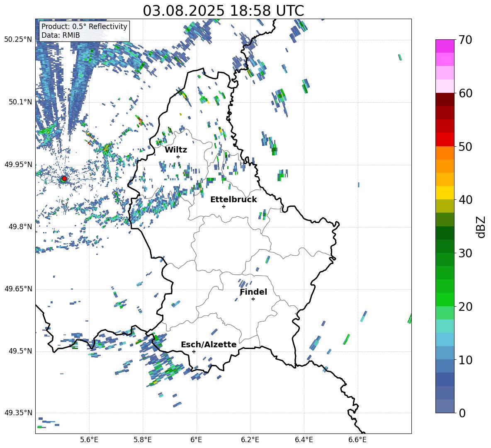
Task: Click the light cyan colorbar segment below 20
Action: pos(445,326)
